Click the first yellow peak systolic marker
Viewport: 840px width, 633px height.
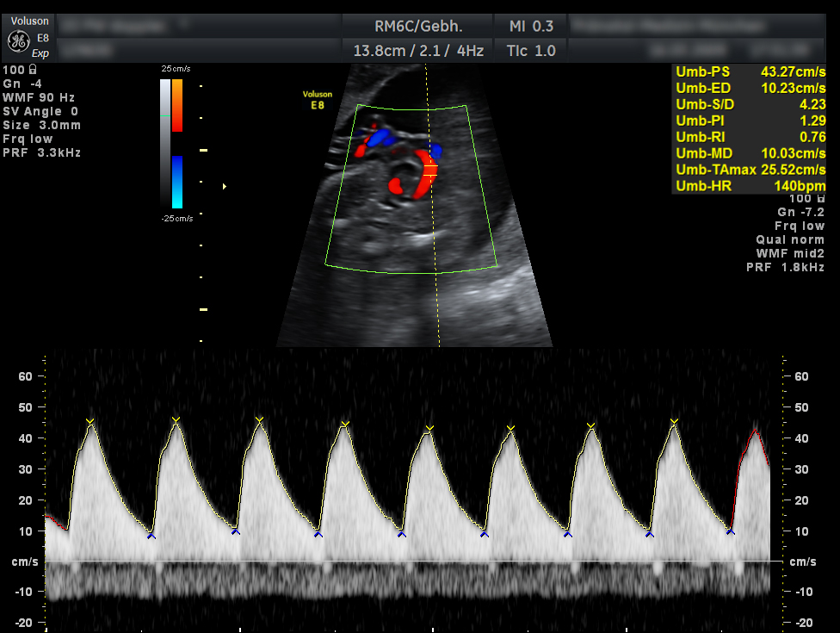(x=90, y=422)
